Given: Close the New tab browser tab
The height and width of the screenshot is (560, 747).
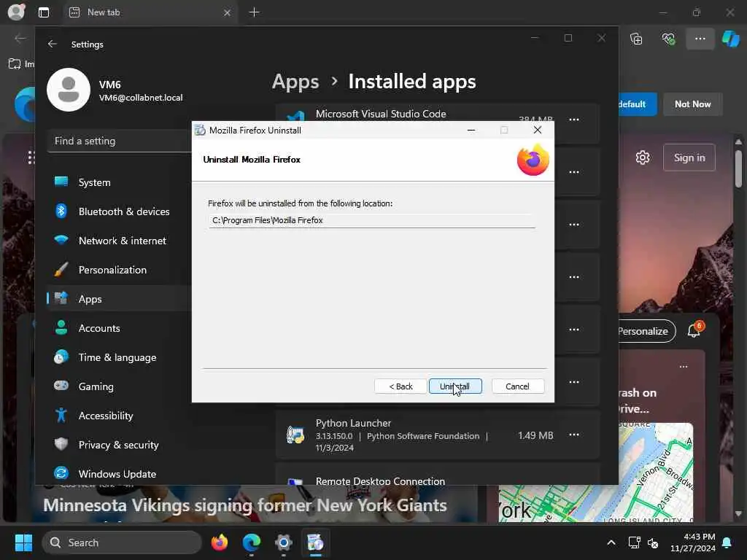Looking at the screenshot, I should (x=228, y=13).
